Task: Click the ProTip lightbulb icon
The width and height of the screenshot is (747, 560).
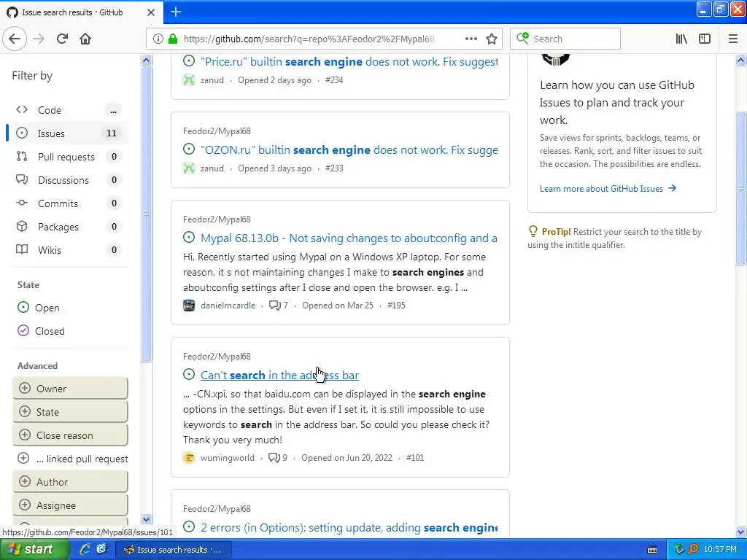Action: pos(533,231)
